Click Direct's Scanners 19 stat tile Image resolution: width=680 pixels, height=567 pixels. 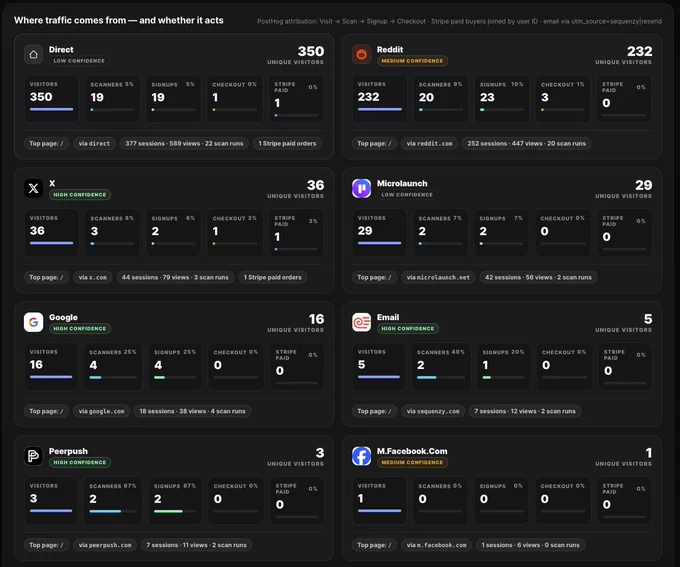(x=112, y=98)
